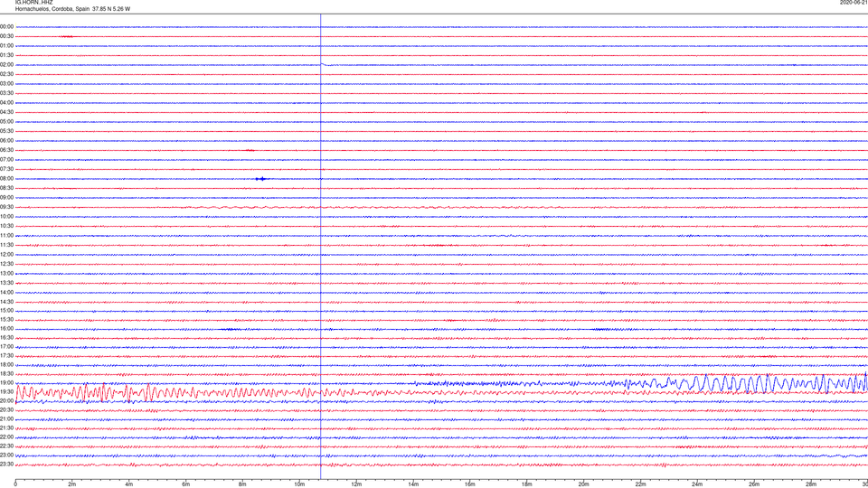
Task: Click the 08:30 time row label
Action: [x=6, y=188]
